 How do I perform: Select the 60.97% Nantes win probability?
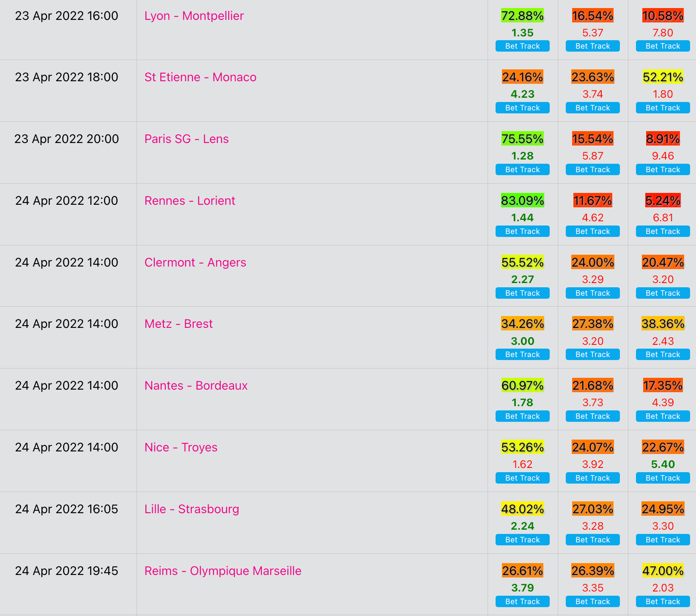[x=523, y=385]
